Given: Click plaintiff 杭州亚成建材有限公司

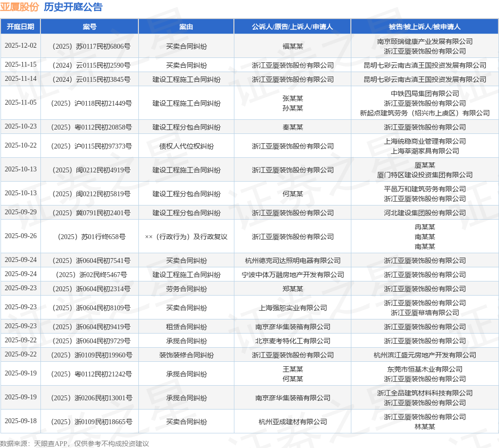Looking at the screenshot, I should point(293,422).
